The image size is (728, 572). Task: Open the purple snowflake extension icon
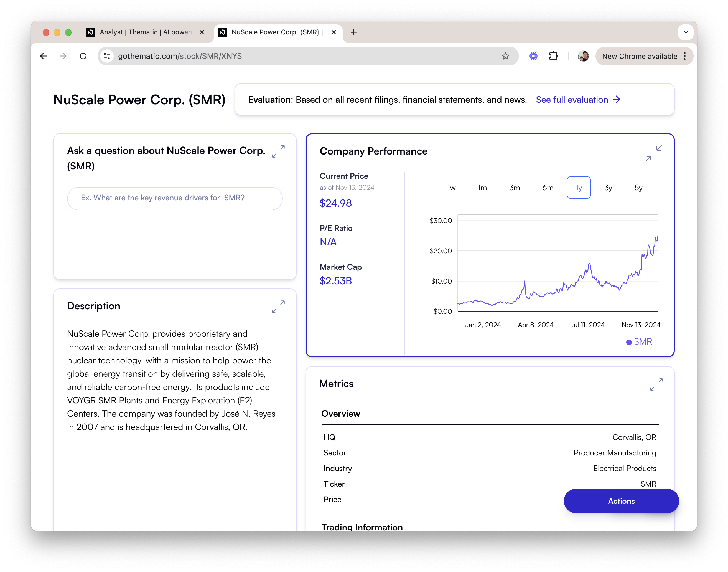click(x=533, y=56)
